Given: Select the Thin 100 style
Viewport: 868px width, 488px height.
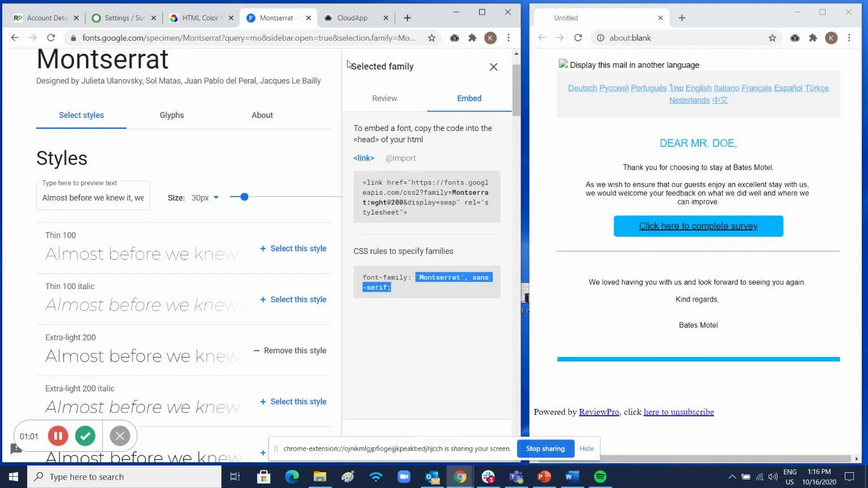Looking at the screenshot, I should click(x=293, y=249).
